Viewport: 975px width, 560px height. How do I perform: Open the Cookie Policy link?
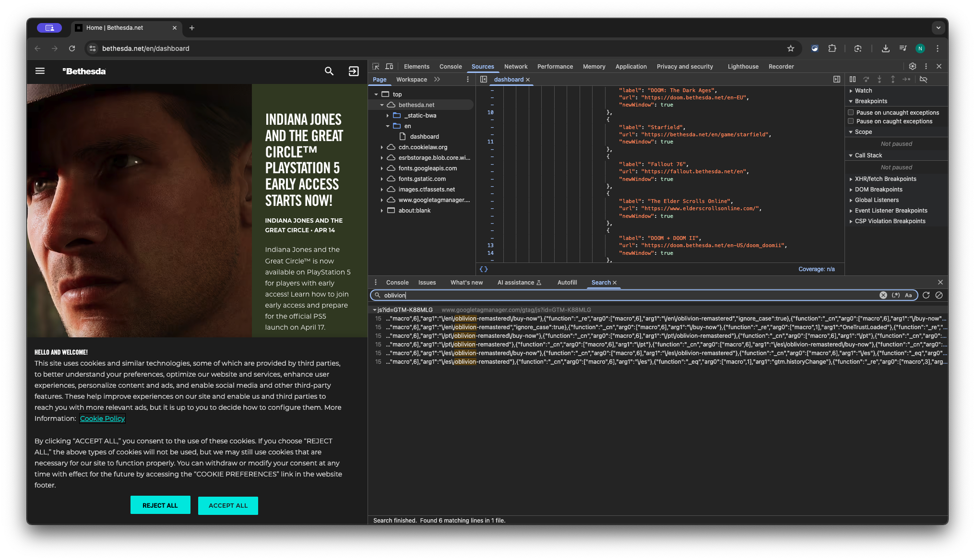coord(102,418)
